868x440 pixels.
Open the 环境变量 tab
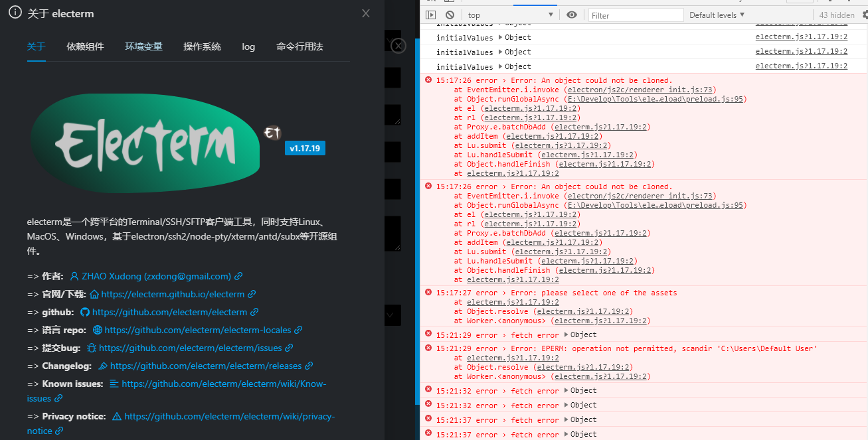(143, 46)
